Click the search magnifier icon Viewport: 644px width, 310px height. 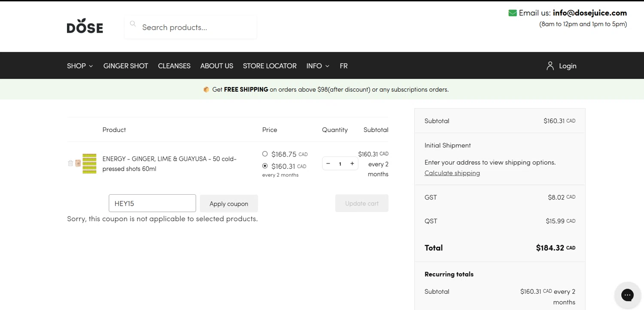tap(133, 24)
